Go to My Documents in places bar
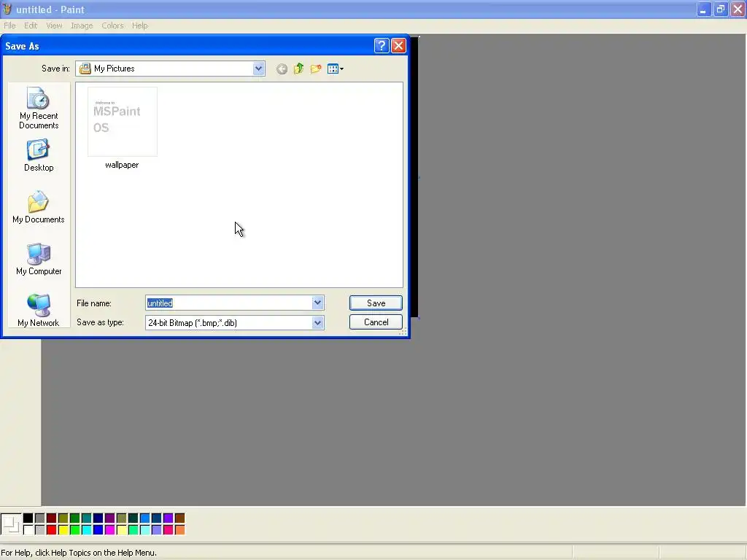Viewport: 747px width, 560px height. pos(39,207)
